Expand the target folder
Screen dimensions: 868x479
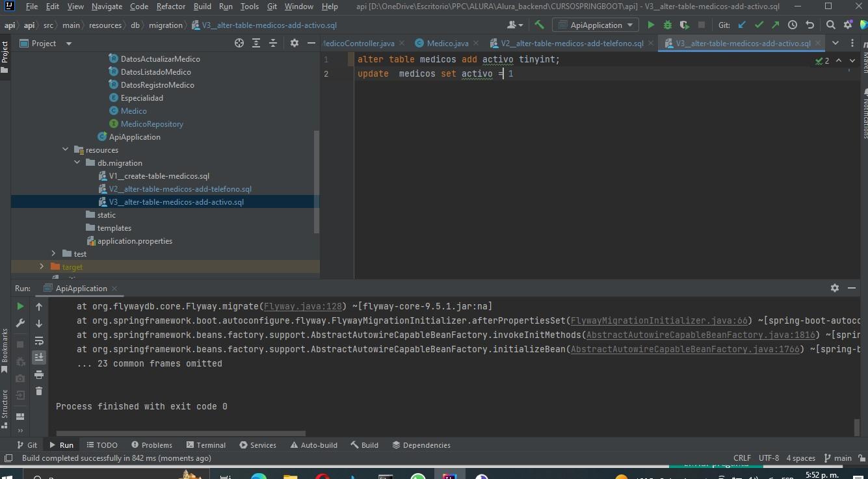[42, 266]
